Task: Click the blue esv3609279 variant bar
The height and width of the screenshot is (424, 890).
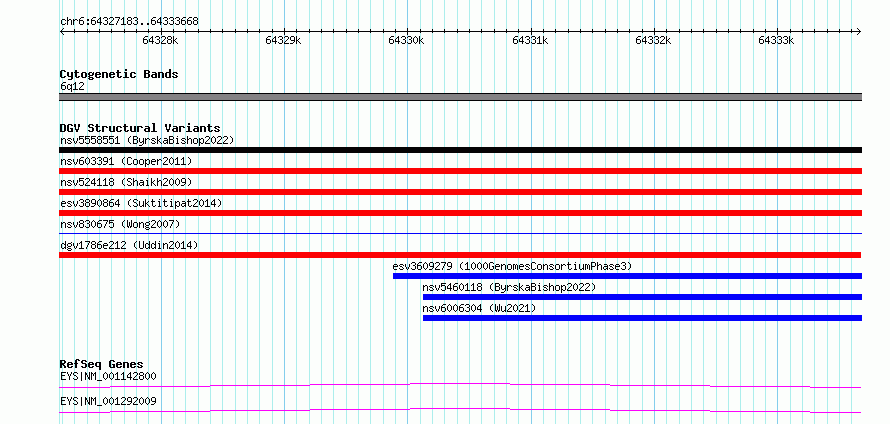Action: tap(627, 276)
